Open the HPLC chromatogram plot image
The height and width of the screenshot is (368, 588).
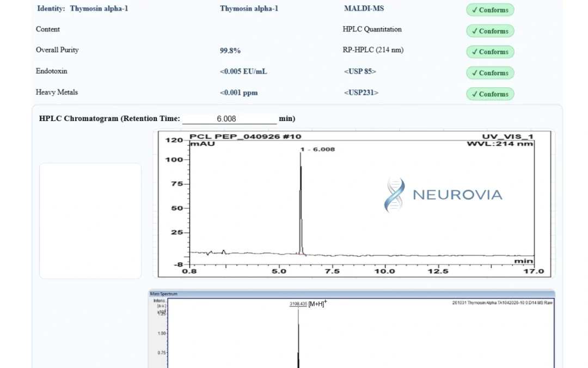pyautogui.click(x=354, y=204)
